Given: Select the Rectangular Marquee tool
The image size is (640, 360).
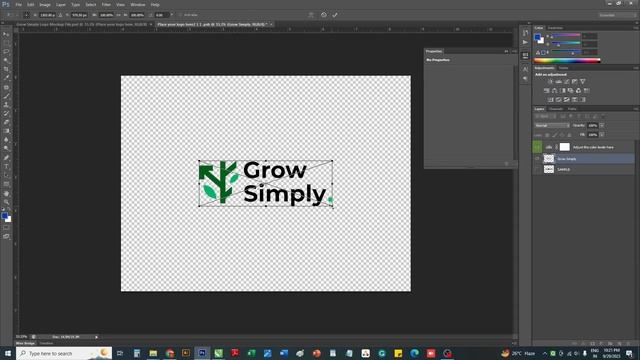Looking at the screenshot, I should [6, 43].
